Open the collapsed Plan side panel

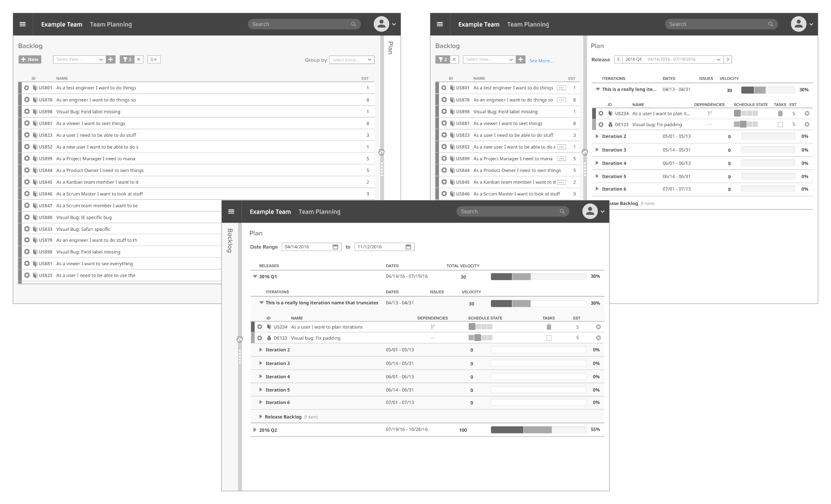pos(390,48)
